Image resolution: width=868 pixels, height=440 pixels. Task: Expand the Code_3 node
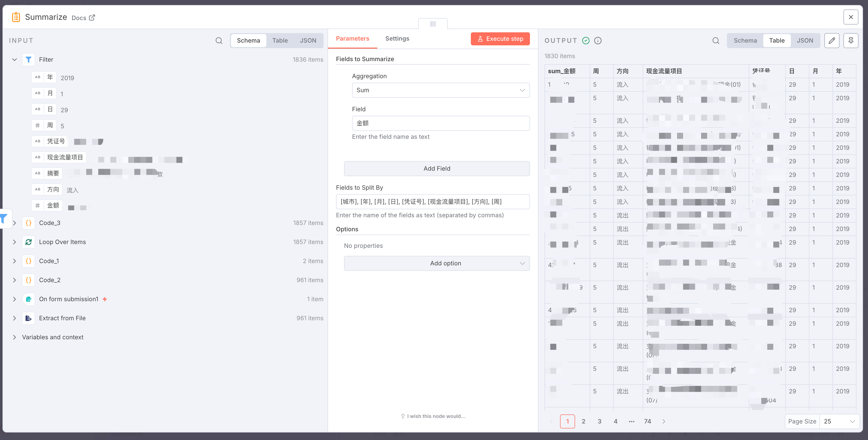tap(15, 223)
